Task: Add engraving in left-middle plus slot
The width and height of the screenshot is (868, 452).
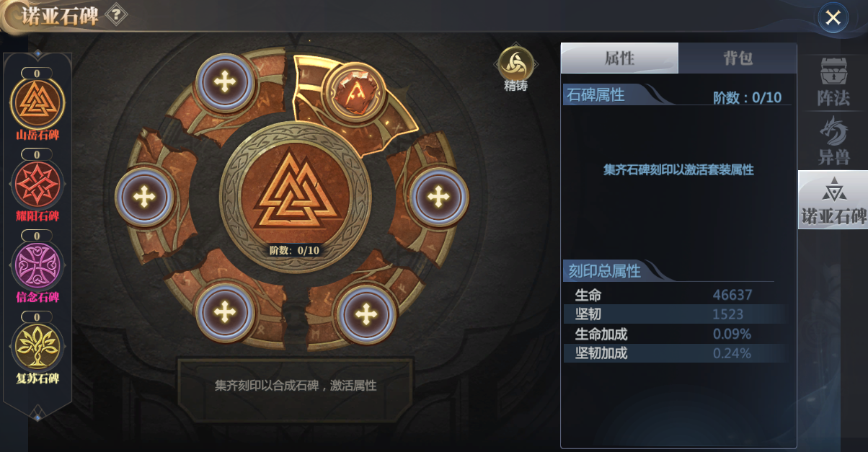Action: [x=145, y=196]
